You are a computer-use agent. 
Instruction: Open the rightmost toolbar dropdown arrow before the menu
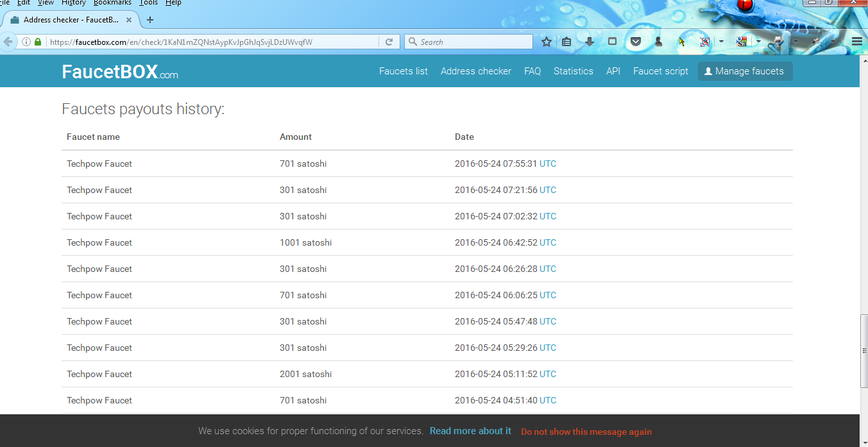click(x=833, y=42)
